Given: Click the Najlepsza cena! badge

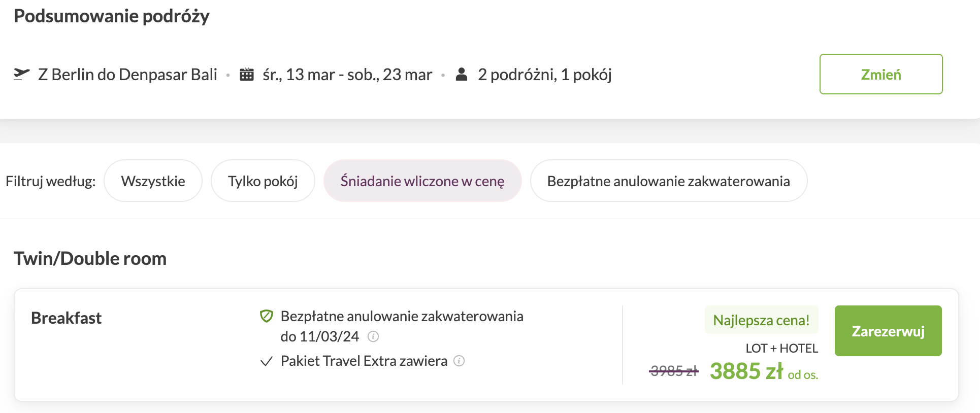Looking at the screenshot, I should (761, 320).
